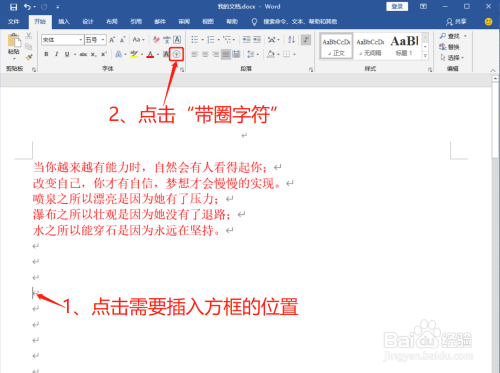Screen dimensions: 500x373
Task: Open the font size dropdown
Action: [103, 40]
